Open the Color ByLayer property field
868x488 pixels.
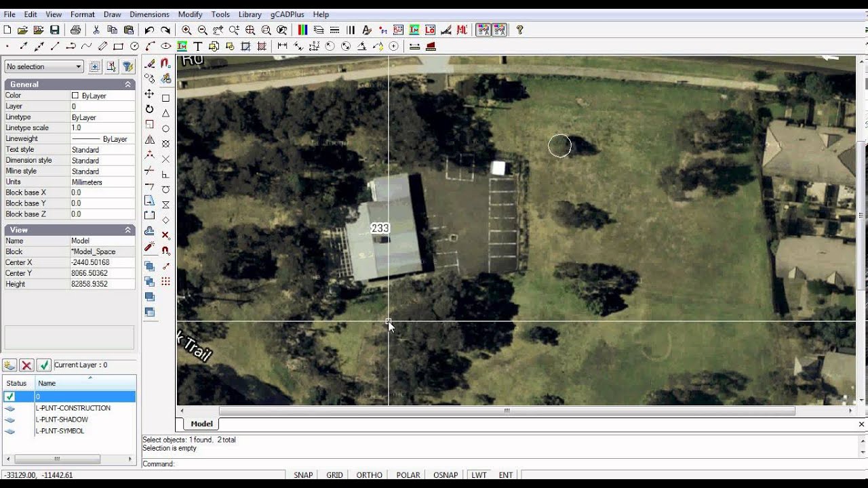102,96
